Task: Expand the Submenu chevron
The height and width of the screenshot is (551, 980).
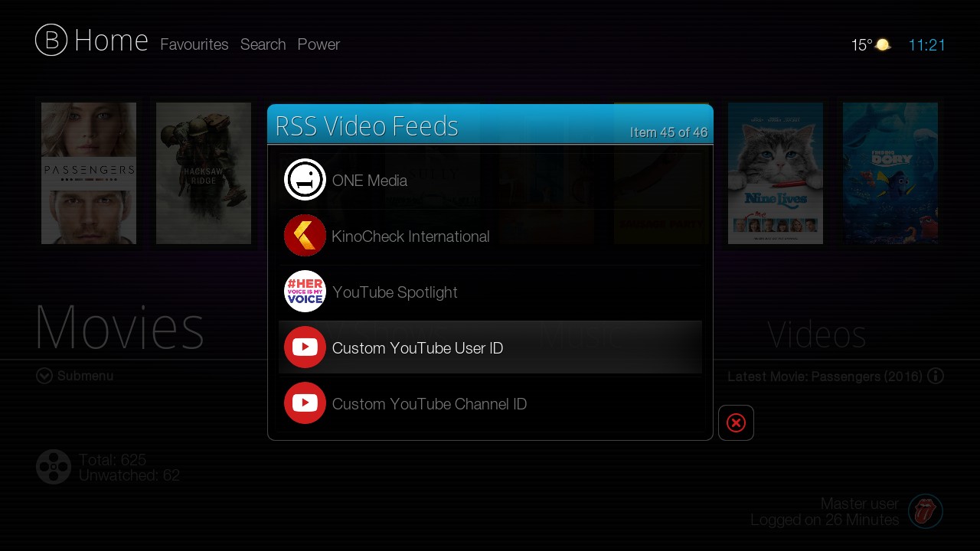Action: [44, 376]
